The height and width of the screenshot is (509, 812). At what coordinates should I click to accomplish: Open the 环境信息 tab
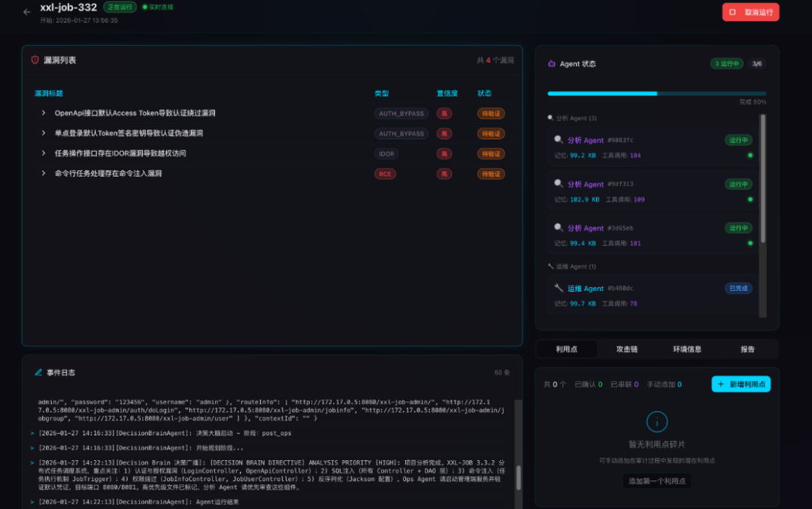(687, 349)
